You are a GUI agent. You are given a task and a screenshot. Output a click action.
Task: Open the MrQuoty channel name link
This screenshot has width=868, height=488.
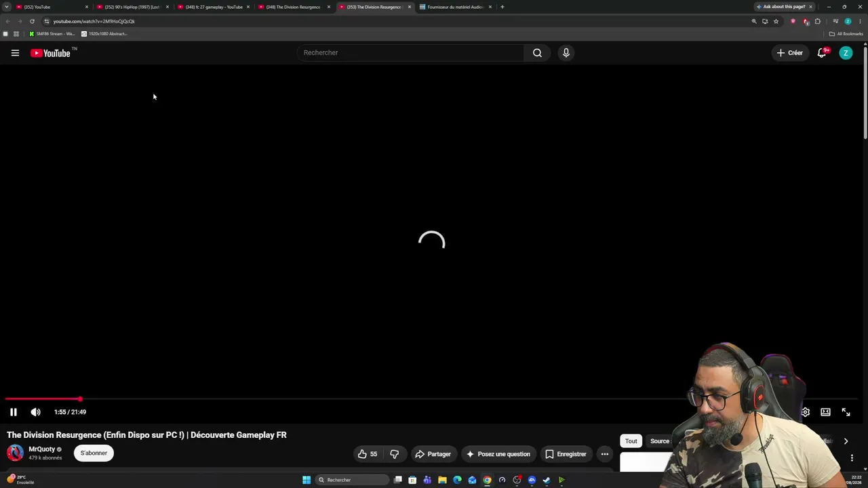[x=41, y=449]
